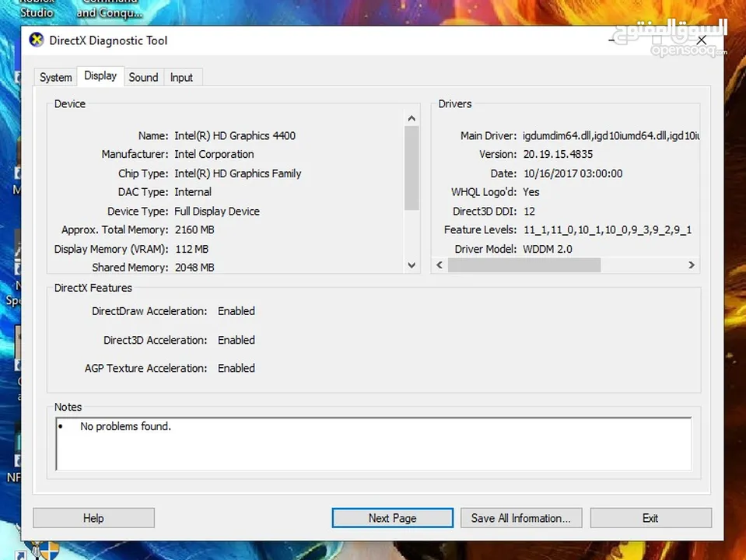
Task: Switch to the System tab
Action: point(56,77)
